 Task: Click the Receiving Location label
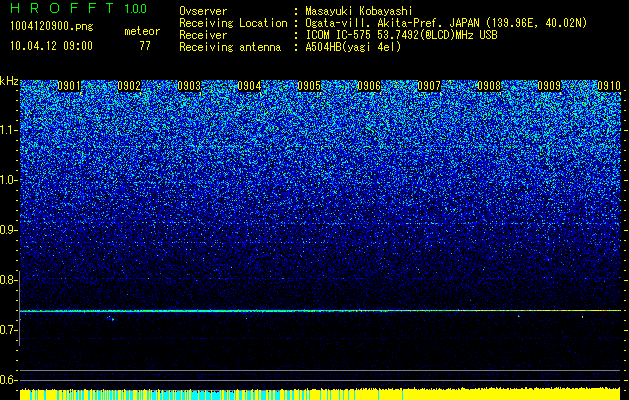coord(233,23)
